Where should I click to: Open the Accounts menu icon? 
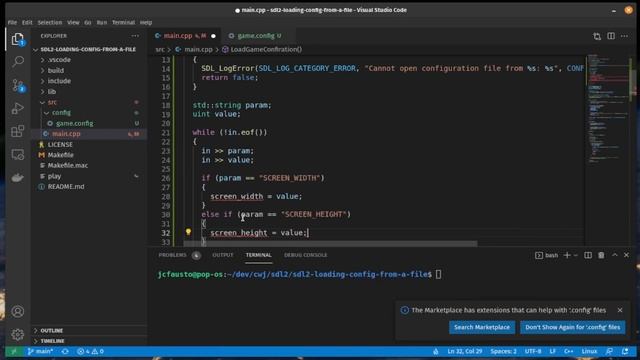pyautogui.click(x=18, y=311)
